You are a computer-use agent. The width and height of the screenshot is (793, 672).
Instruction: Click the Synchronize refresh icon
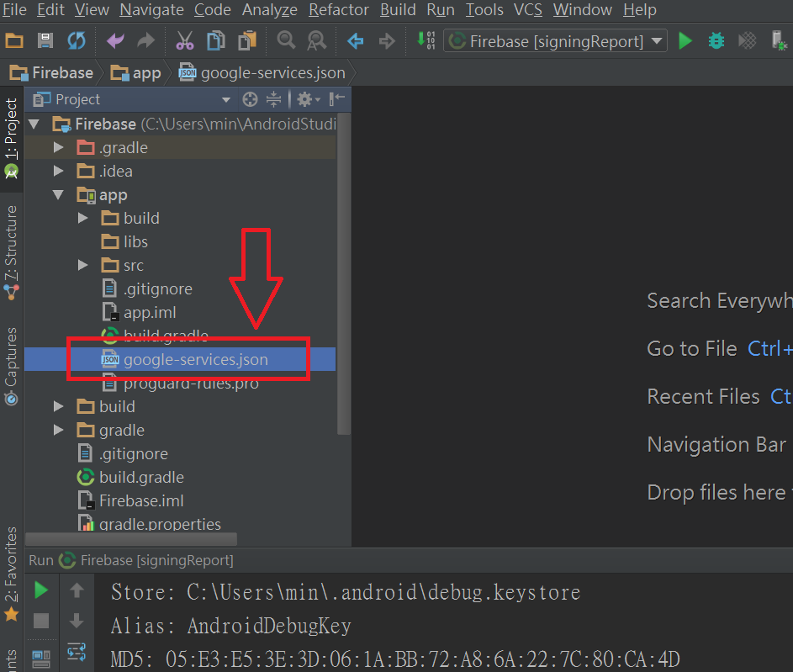click(x=77, y=40)
